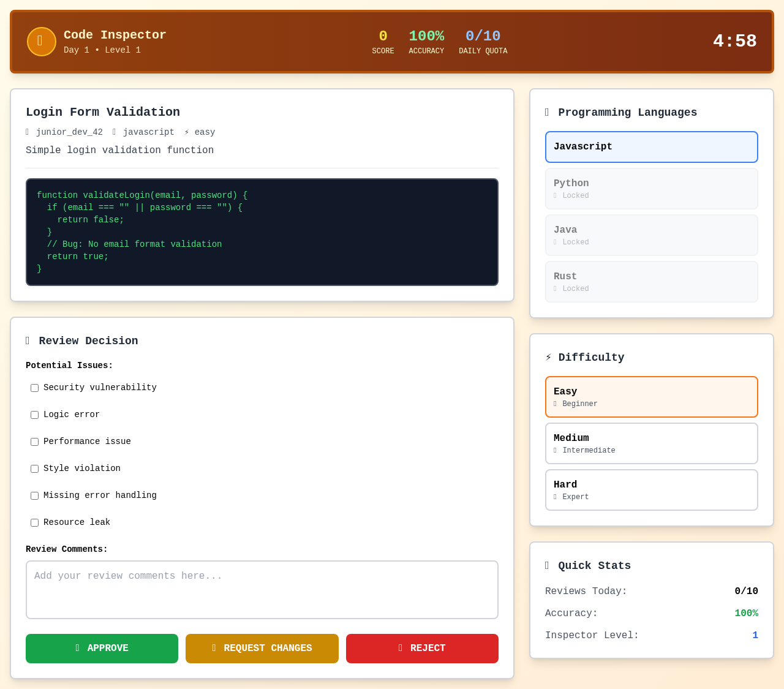Click the Reject button
Screen dimensions: 784x689
pos(422,648)
